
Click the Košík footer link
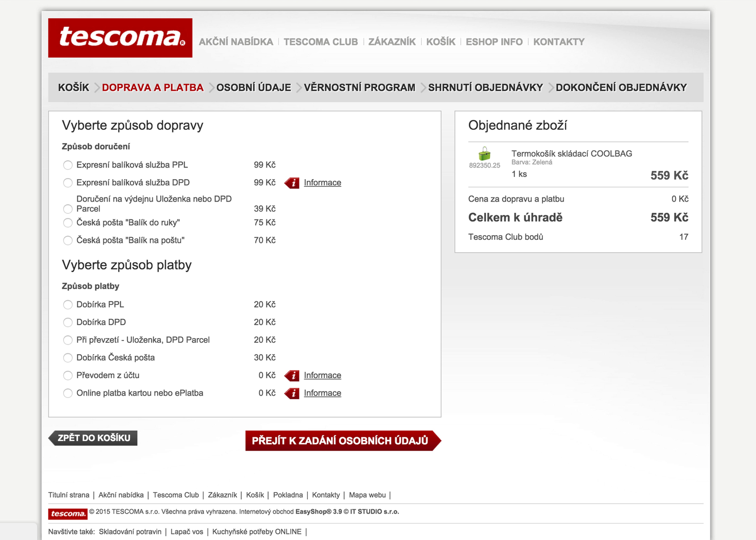click(x=255, y=495)
